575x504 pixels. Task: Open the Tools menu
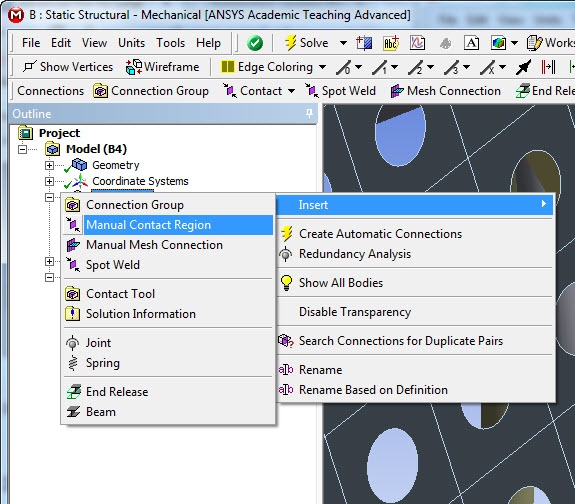pyautogui.click(x=170, y=43)
